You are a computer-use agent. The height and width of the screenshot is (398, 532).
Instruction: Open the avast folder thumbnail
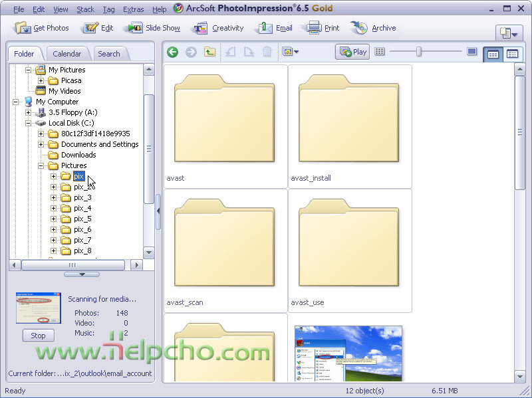click(225, 126)
